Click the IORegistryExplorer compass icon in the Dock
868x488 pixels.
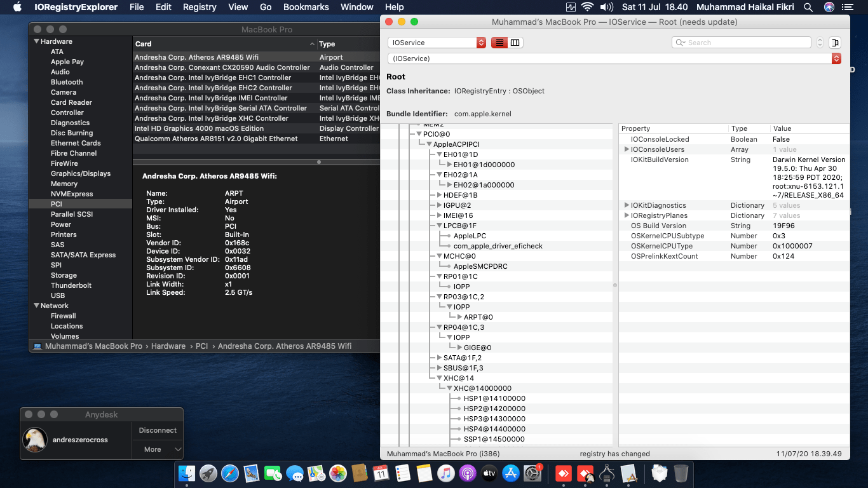point(607,473)
